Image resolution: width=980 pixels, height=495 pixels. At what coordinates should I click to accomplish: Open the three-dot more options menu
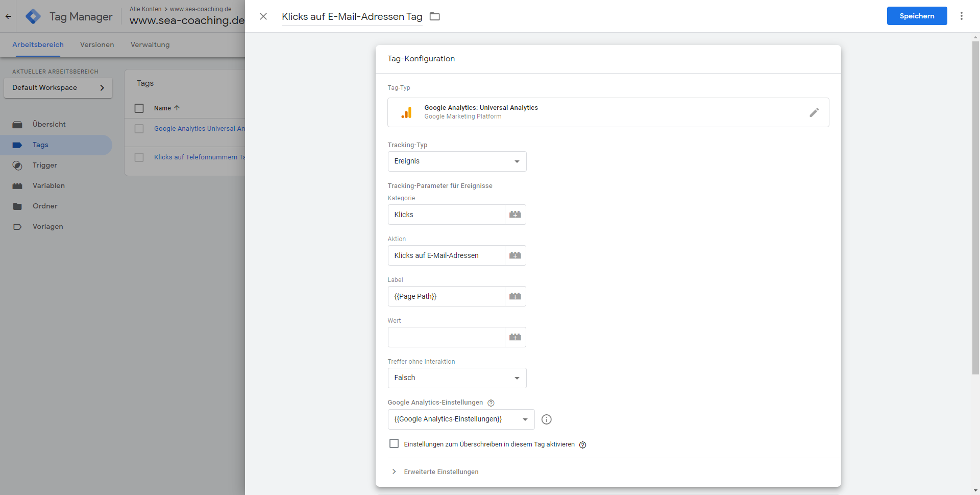pos(962,16)
